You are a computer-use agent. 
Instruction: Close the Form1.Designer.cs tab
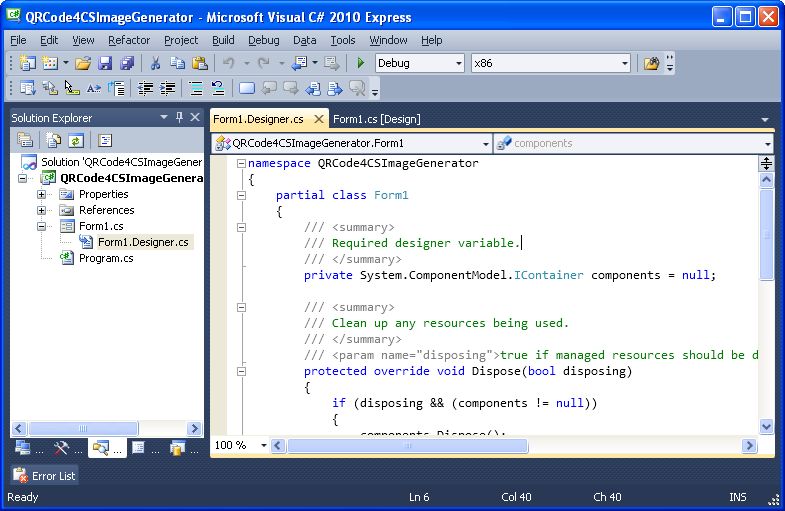point(319,119)
